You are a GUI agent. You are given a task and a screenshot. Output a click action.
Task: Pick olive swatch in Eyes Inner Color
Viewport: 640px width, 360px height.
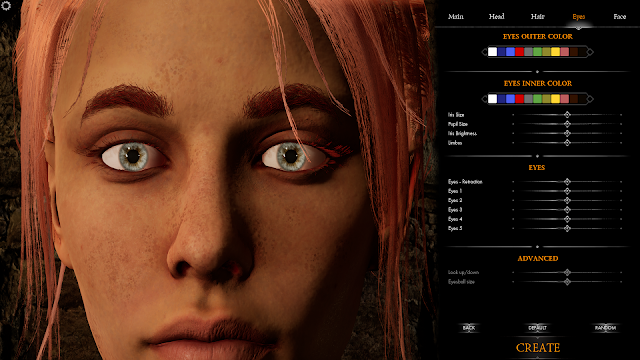click(x=547, y=99)
